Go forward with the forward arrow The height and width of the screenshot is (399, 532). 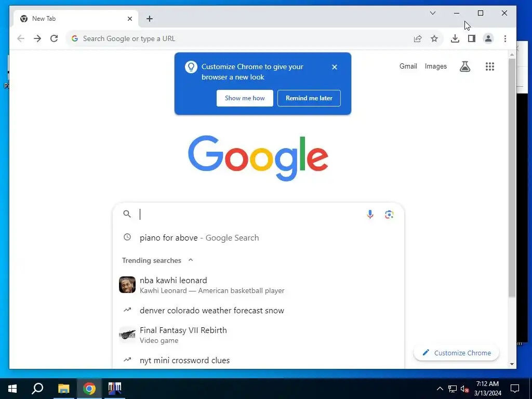37,38
